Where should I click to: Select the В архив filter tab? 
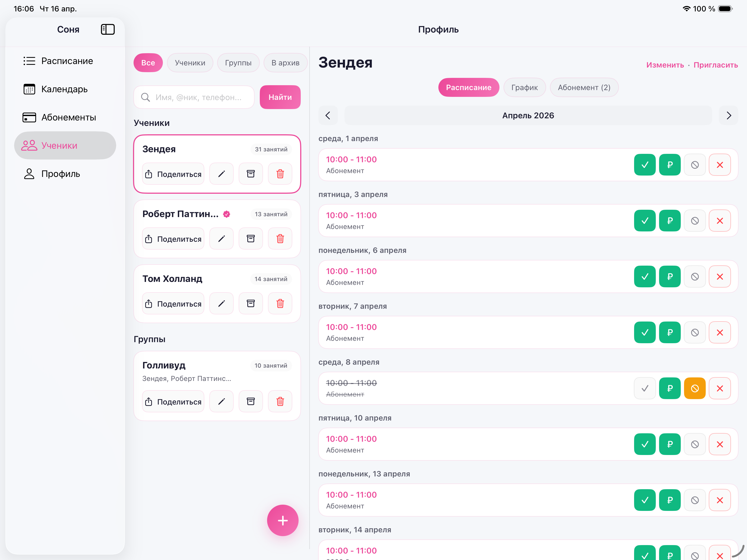[x=285, y=63]
